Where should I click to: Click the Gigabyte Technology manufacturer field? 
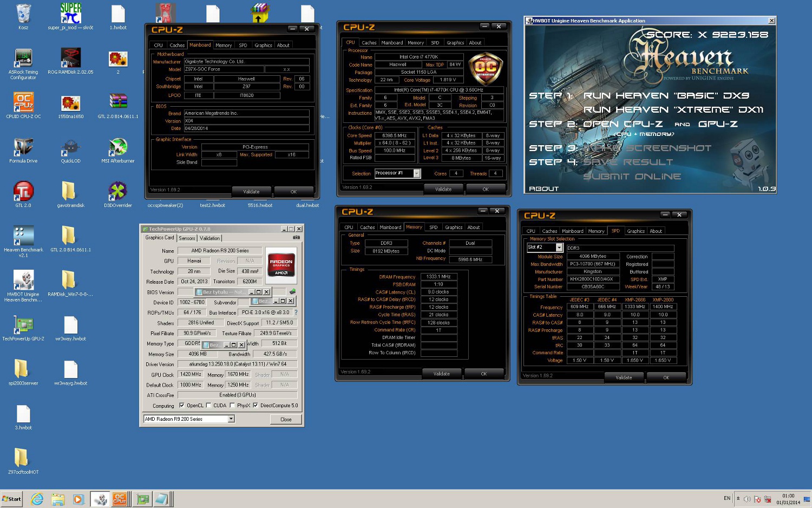pyautogui.click(x=246, y=62)
